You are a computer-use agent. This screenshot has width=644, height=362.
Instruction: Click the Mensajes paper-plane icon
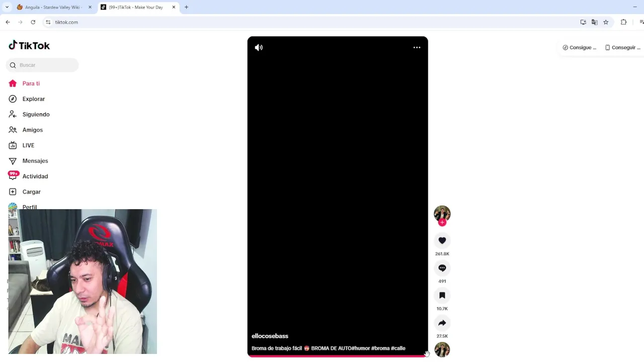pyautogui.click(x=13, y=161)
